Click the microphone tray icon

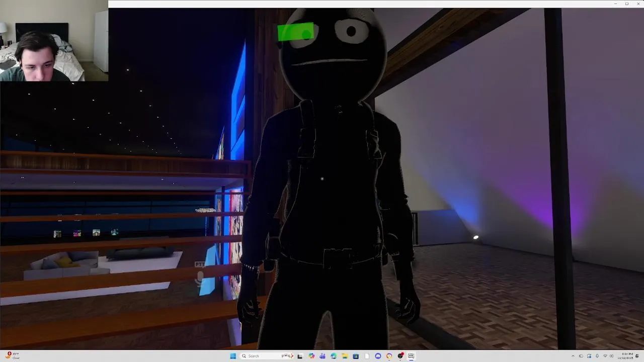(x=597, y=356)
